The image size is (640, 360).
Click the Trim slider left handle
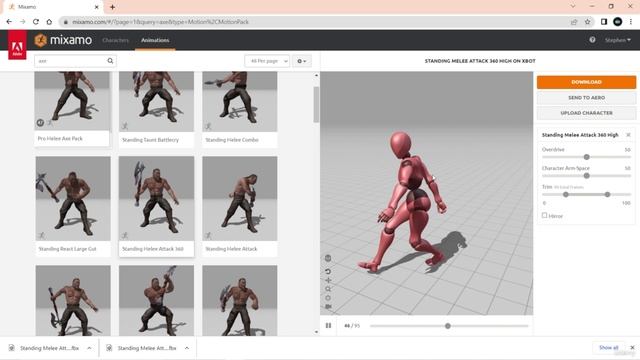pyautogui.click(x=566, y=194)
